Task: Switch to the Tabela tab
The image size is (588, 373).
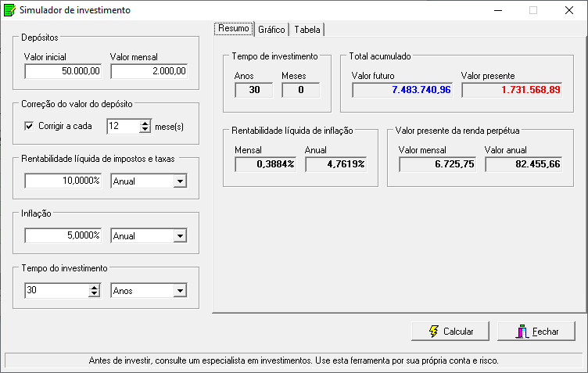Action: click(x=307, y=30)
